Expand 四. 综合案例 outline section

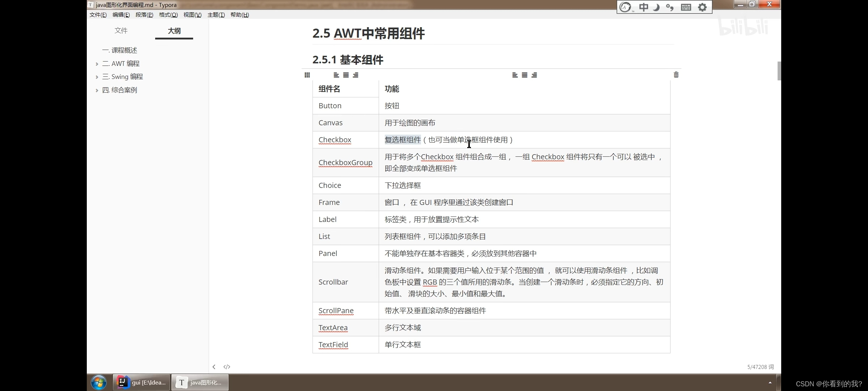pyautogui.click(x=97, y=90)
